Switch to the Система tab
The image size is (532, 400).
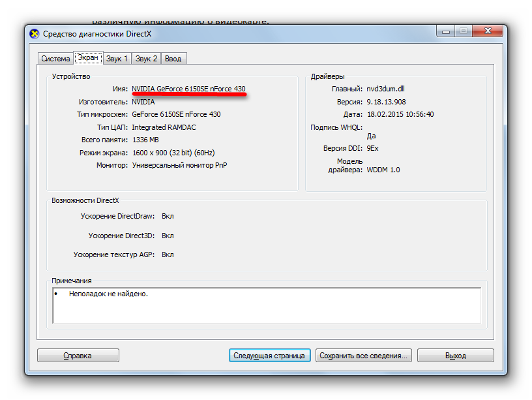tap(55, 59)
